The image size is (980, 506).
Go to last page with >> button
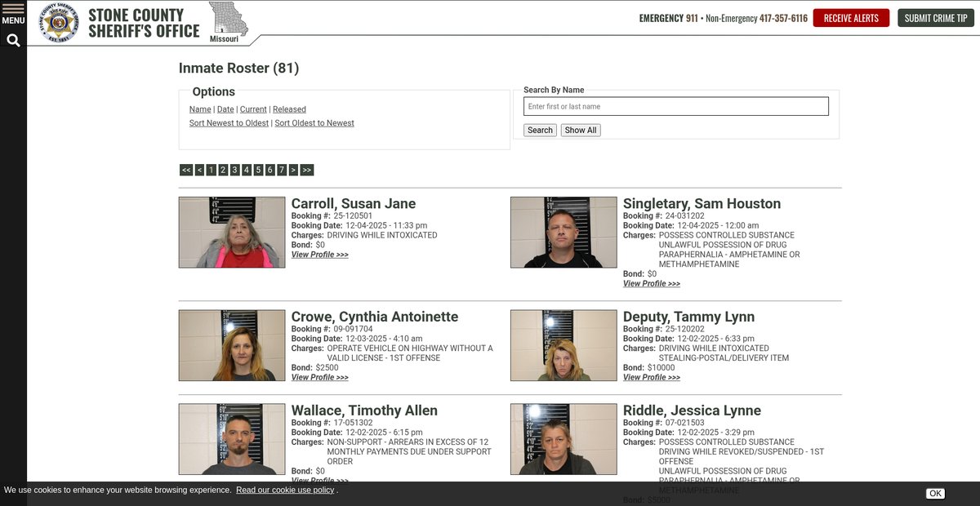[307, 170]
